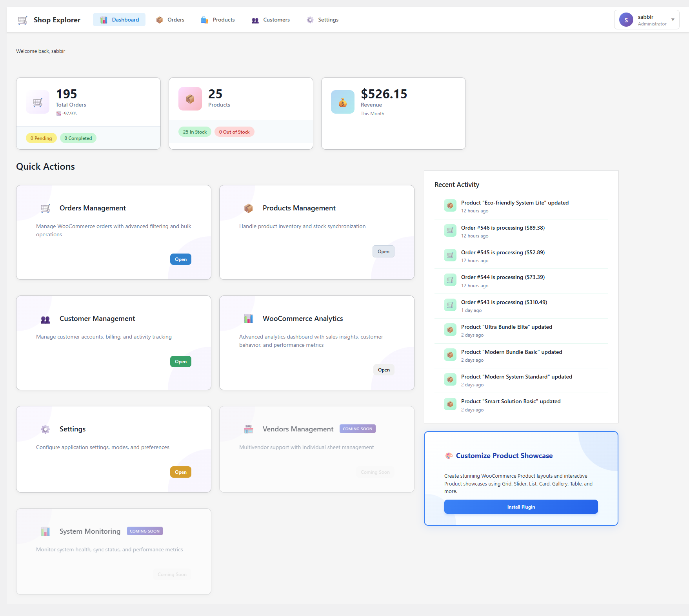The image size is (689, 616).
Task: Click the 0 Out of Stock badge
Action: tap(235, 132)
